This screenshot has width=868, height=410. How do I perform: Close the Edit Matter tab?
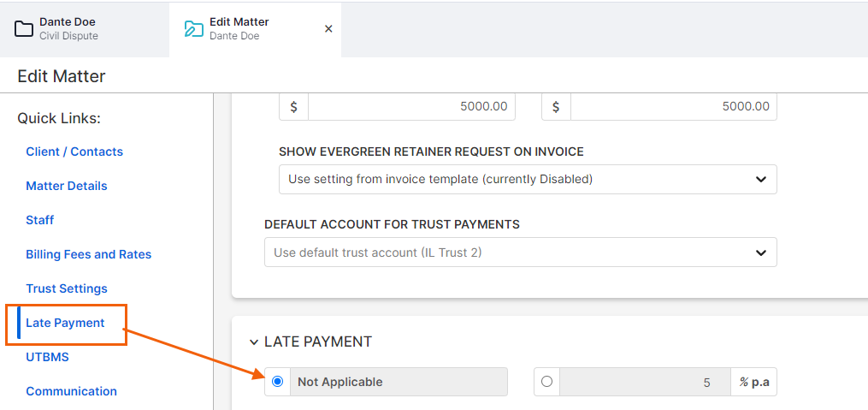(x=328, y=29)
